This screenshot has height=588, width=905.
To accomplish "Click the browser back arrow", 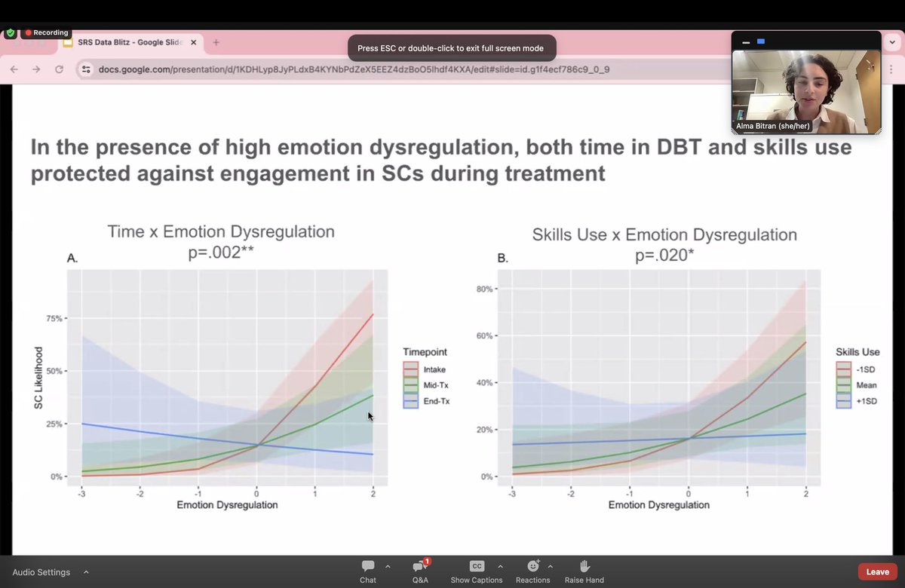I will point(14,69).
